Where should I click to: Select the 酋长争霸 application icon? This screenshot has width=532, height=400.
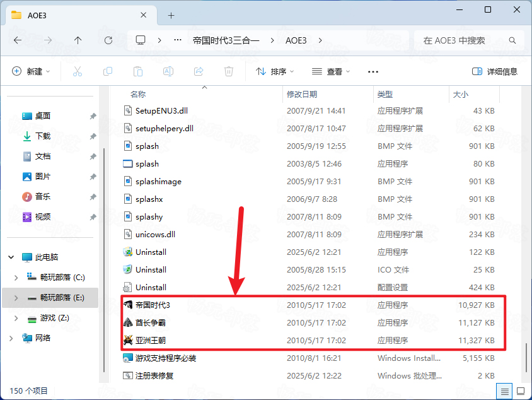click(127, 322)
